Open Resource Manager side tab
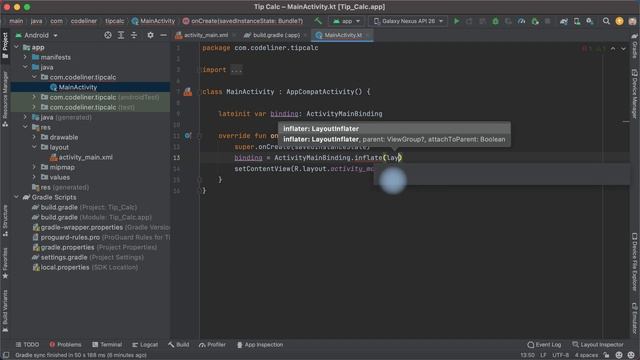 click(5, 98)
